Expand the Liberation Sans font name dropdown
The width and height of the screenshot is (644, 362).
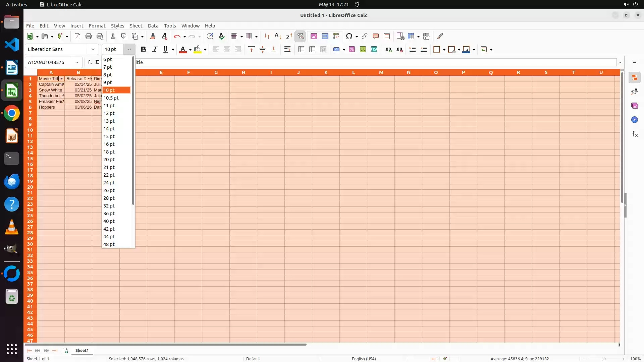click(x=93, y=49)
